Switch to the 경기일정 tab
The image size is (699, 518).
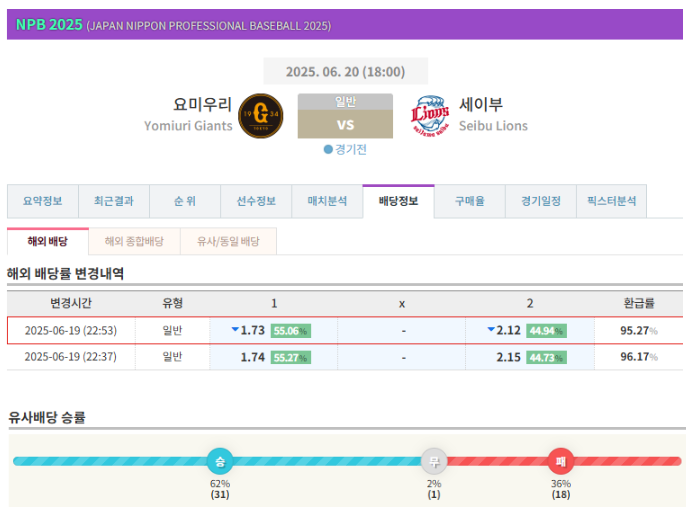click(x=541, y=201)
